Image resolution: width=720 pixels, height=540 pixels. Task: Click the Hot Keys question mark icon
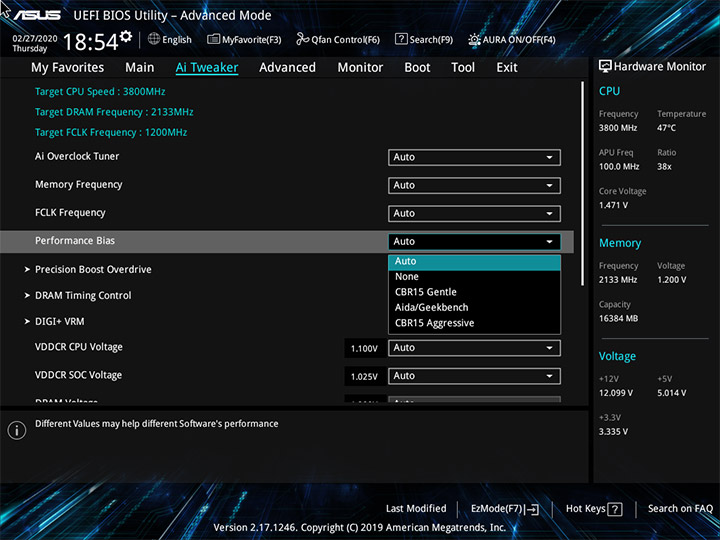tap(615, 509)
